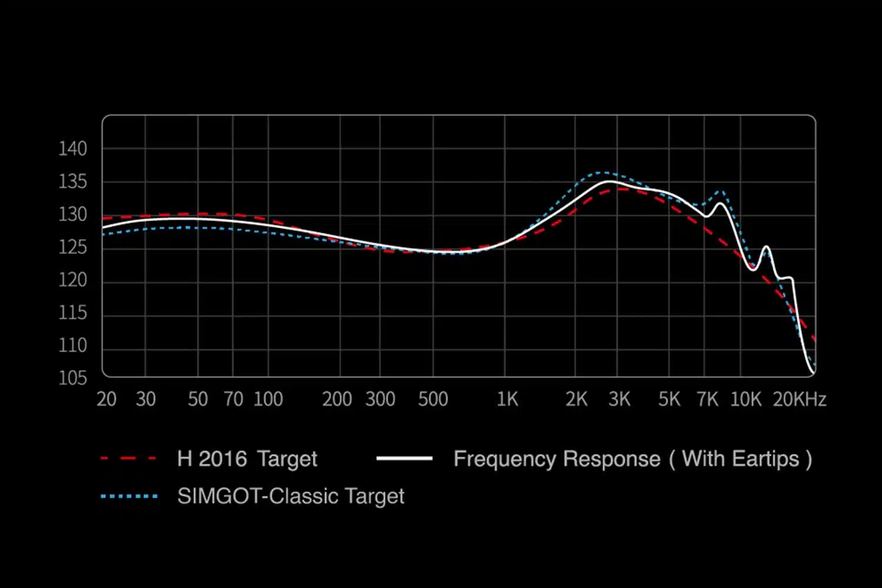Image resolution: width=882 pixels, height=588 pixels.
Task: Click the 135 axis label
Action: pos(73,182)
